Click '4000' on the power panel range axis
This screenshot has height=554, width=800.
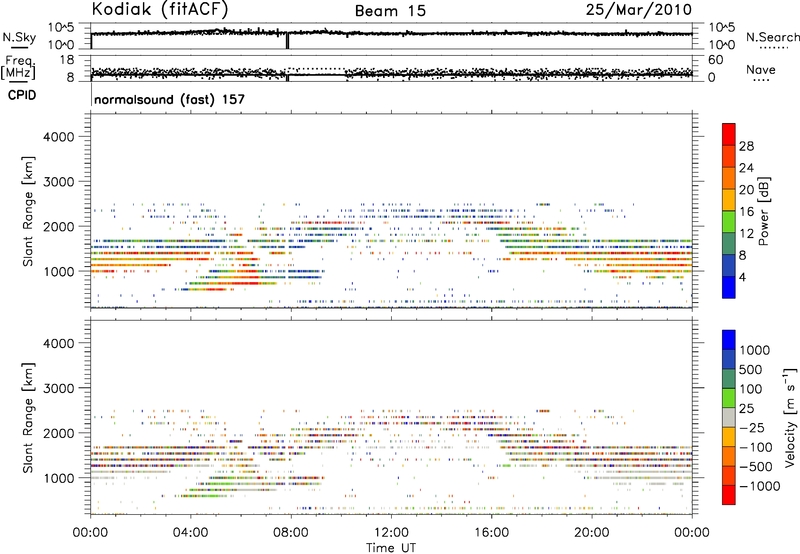tap(59, 137)
